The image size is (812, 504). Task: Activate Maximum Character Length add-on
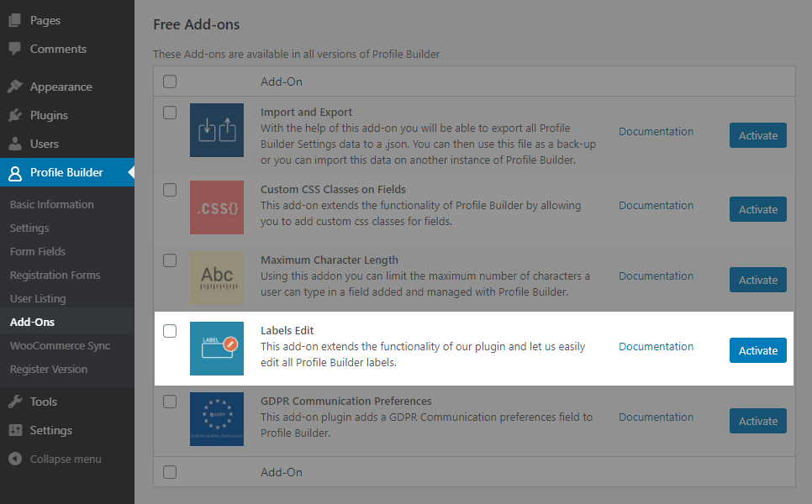pyautogui.click(x=757, y=280)
